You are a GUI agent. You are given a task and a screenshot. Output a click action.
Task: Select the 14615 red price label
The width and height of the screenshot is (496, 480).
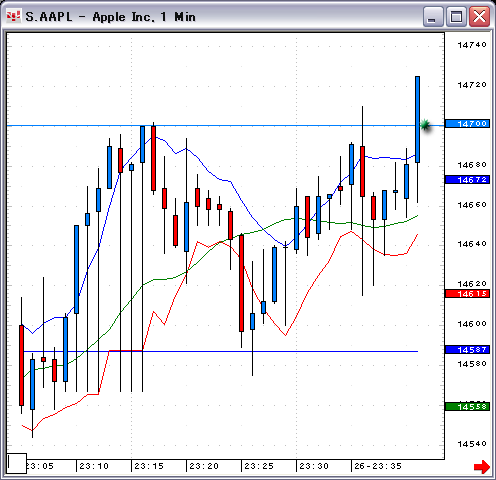pos(467,294)
